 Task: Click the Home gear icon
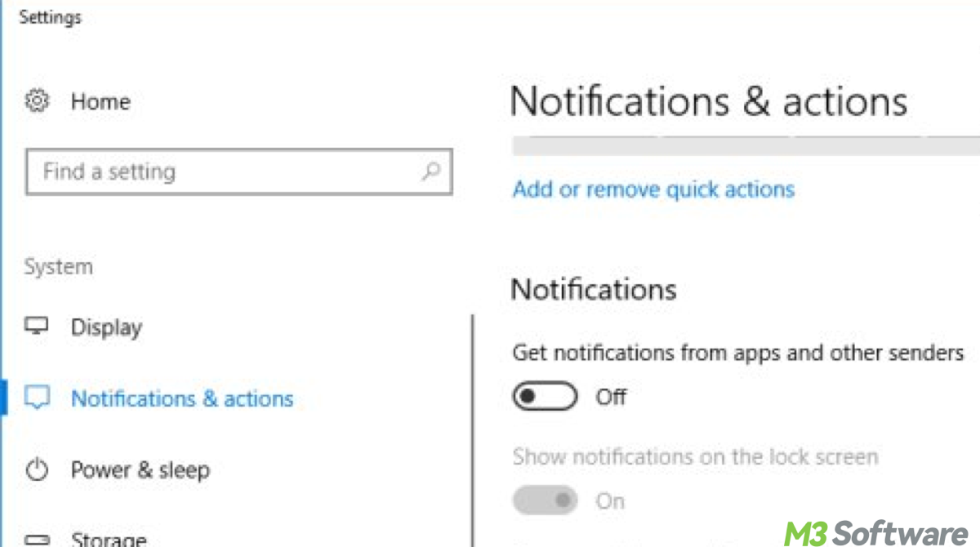(x=38, y=102)
